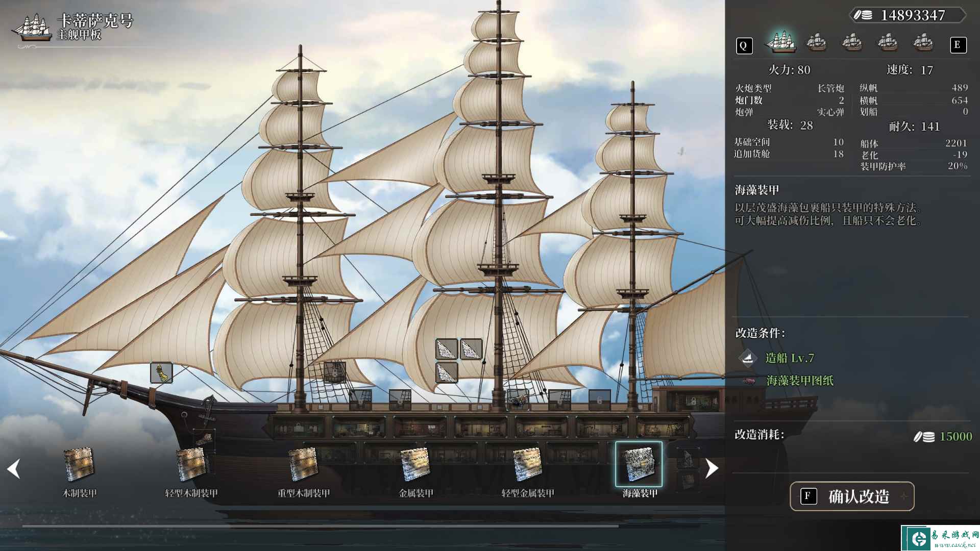The width and height of the screenshot is (980, 551).
Task: Switch to the fifth fleet ship icon
Action: 923,42
